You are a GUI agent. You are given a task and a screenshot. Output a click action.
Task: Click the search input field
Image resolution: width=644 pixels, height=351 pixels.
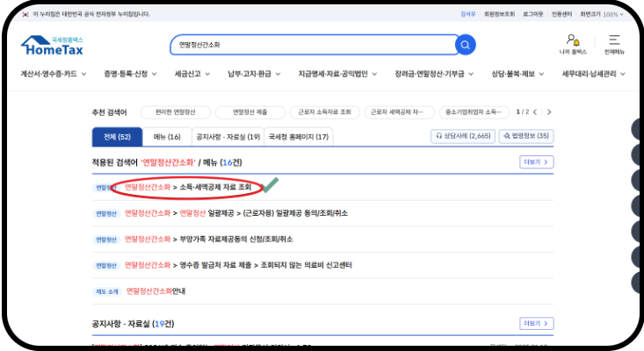pos(313,45)
